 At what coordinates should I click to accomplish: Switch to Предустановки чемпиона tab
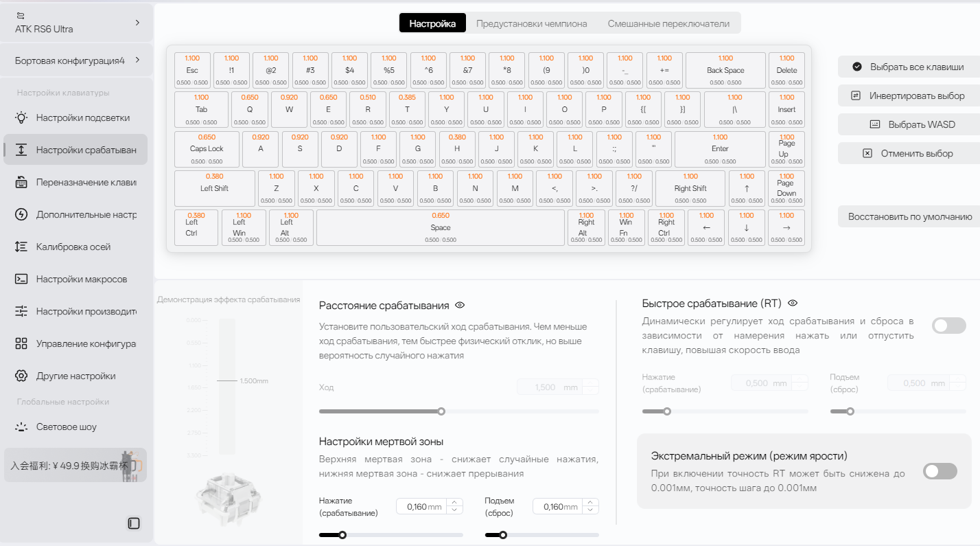click(531, 23)
